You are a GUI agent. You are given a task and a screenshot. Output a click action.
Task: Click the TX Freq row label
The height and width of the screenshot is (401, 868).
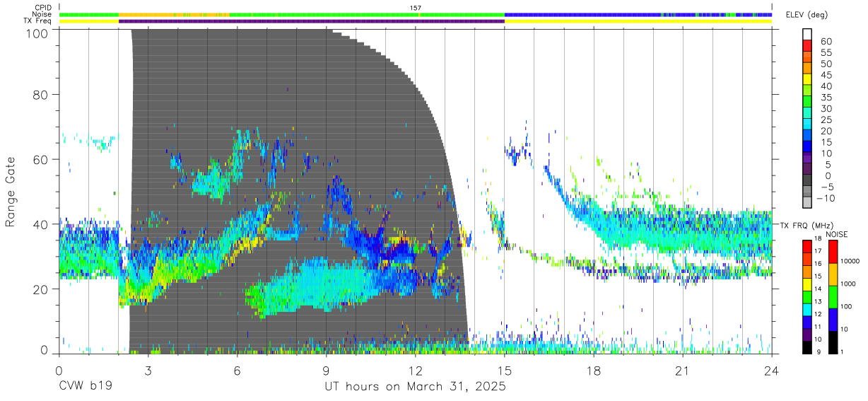click(x=38, y=21)
